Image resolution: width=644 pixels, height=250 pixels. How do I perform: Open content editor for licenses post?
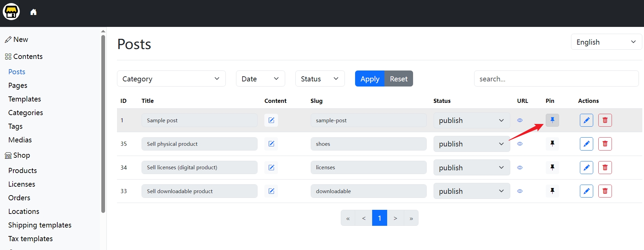[x=271, y=168]
